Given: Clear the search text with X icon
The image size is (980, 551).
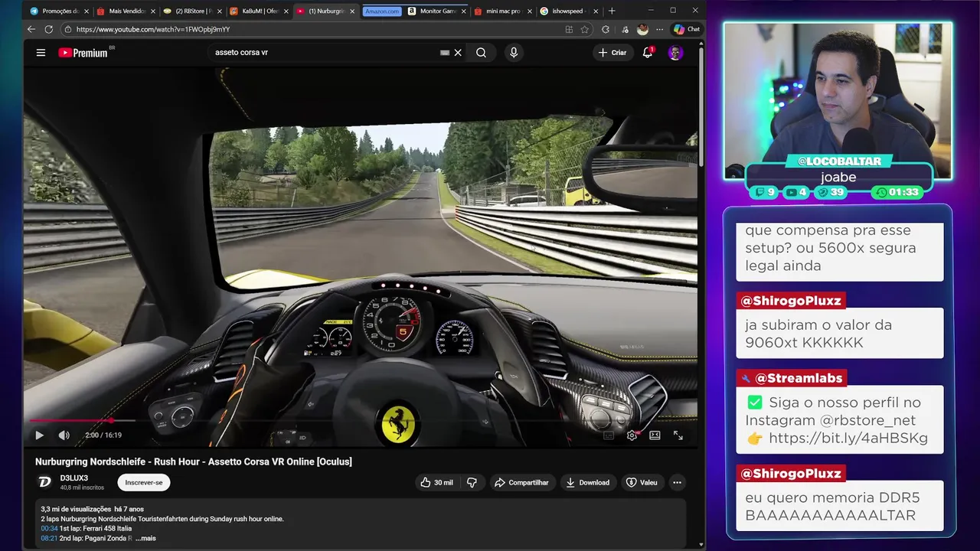Looking at the screenshot, I should point(458,53).
